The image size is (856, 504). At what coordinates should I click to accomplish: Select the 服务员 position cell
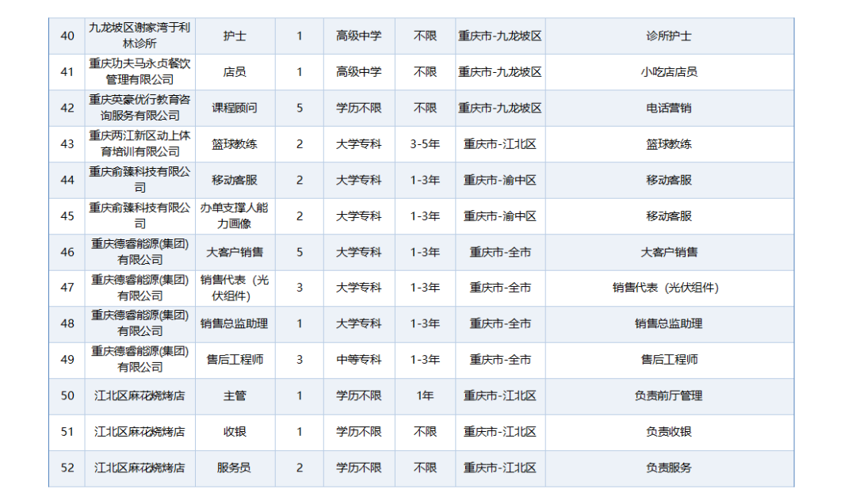click(x=234, y=468)
